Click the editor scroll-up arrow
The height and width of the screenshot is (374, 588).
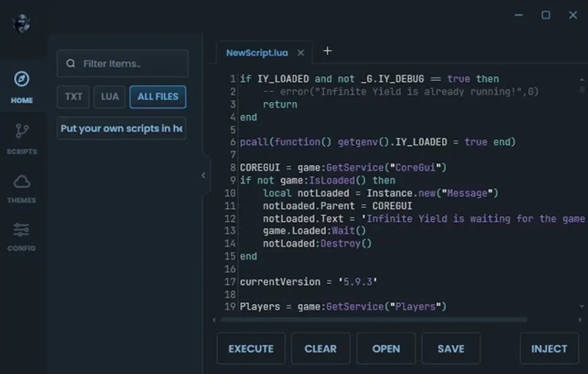tap(582, 79)
